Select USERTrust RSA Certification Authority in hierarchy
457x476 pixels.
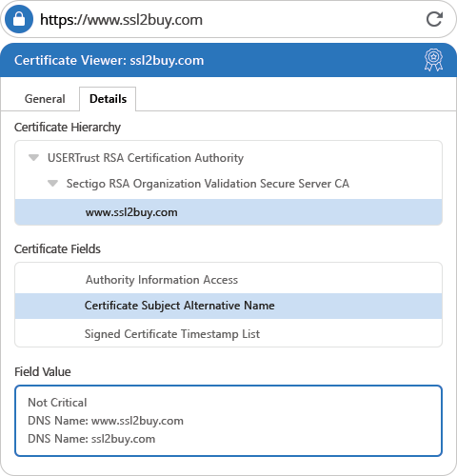click(x=146, y=158)
